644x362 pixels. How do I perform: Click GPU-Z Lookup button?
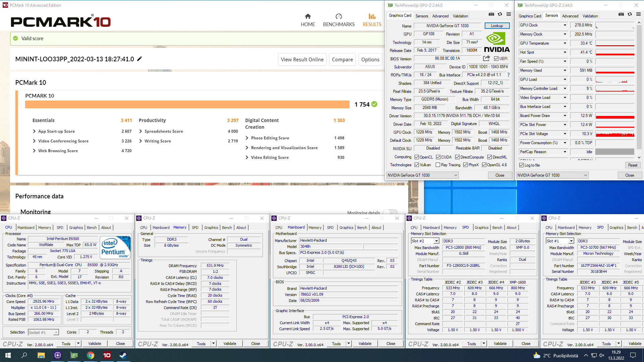(x=497, y=26)
